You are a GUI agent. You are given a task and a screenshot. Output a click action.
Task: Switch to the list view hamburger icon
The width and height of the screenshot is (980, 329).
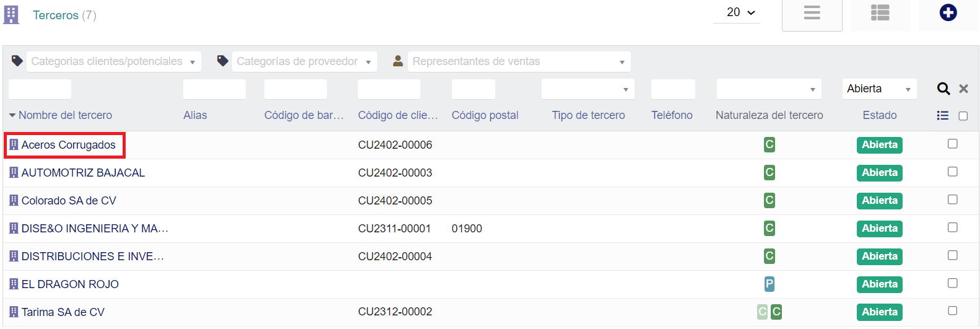[812, 13]
